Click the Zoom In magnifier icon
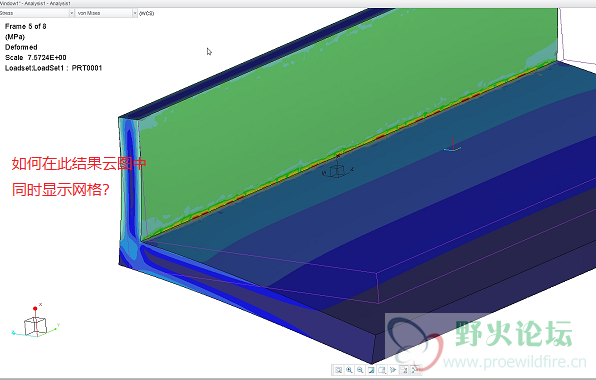This screenshot has height=380, width=596. pyautogui.click(x=349, y=370)
